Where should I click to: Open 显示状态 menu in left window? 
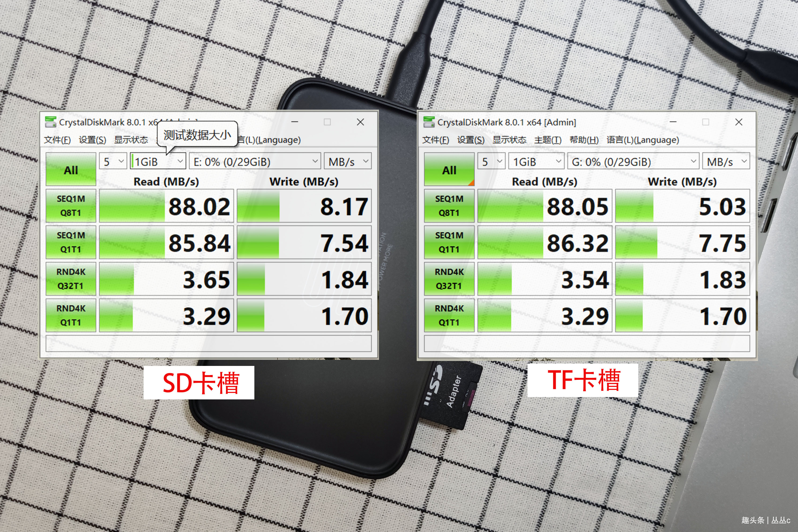click(131, 140)
